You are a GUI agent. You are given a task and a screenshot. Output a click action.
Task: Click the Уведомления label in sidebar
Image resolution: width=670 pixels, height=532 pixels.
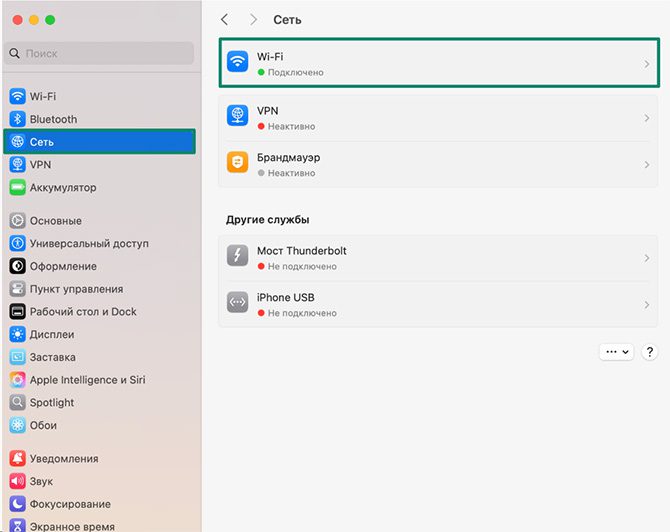click(x=64, y=459)
